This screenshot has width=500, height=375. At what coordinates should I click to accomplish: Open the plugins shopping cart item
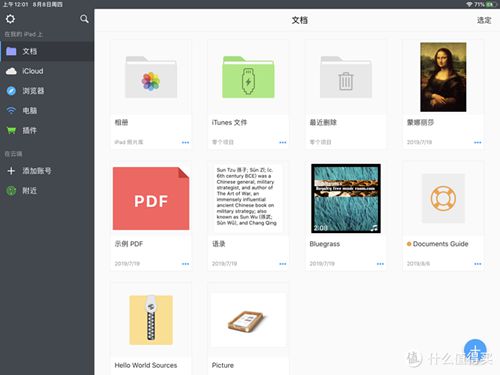pyautogui.click(x=47, y=130)
